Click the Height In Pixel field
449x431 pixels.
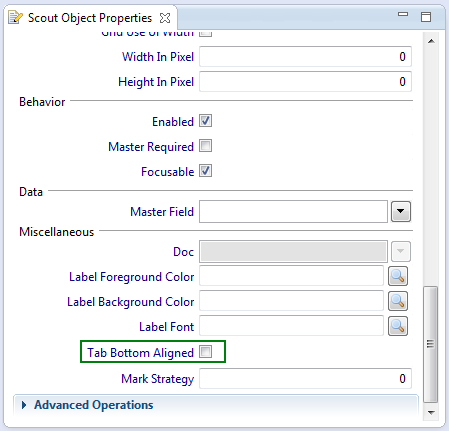[305, 82]
